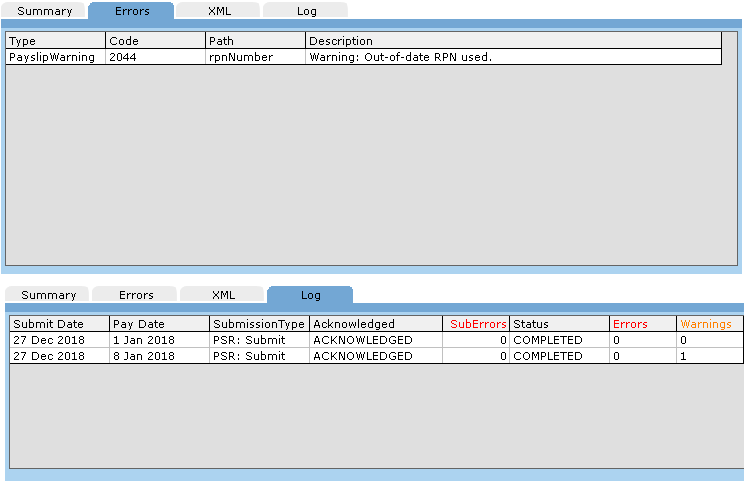
Task: Sort by the Type column header
Action: tap(55, 41)
